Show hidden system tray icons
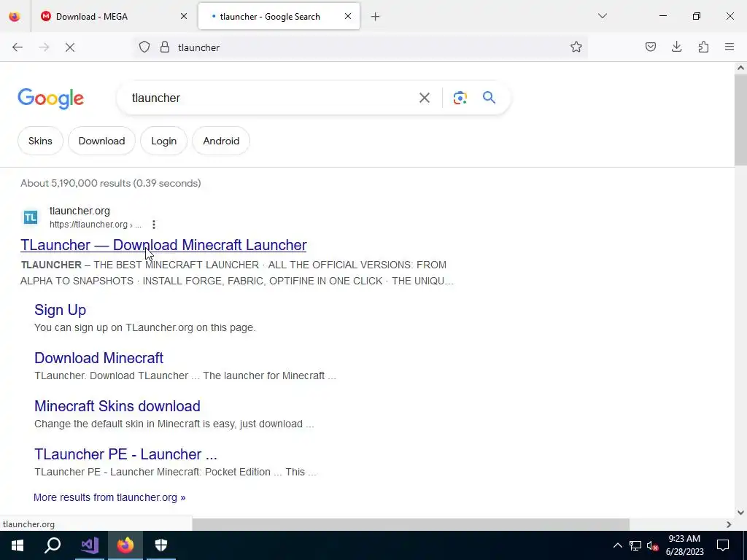The image size is (747, 560). [x=617, y=545]
